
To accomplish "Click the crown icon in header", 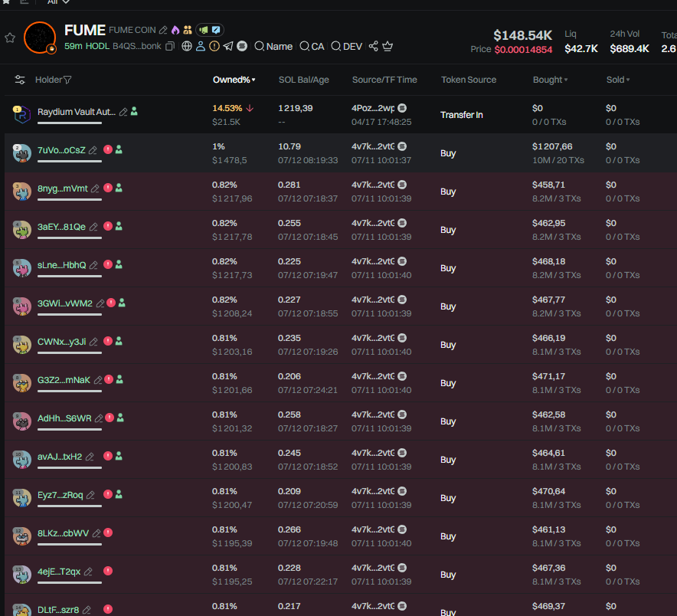I will point(388,46).
